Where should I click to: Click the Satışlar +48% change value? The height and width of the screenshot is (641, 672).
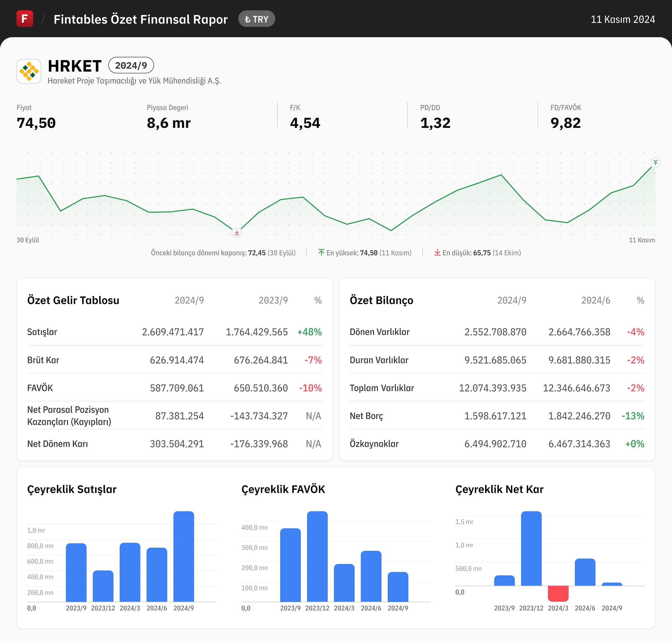[x=309, y=332]
